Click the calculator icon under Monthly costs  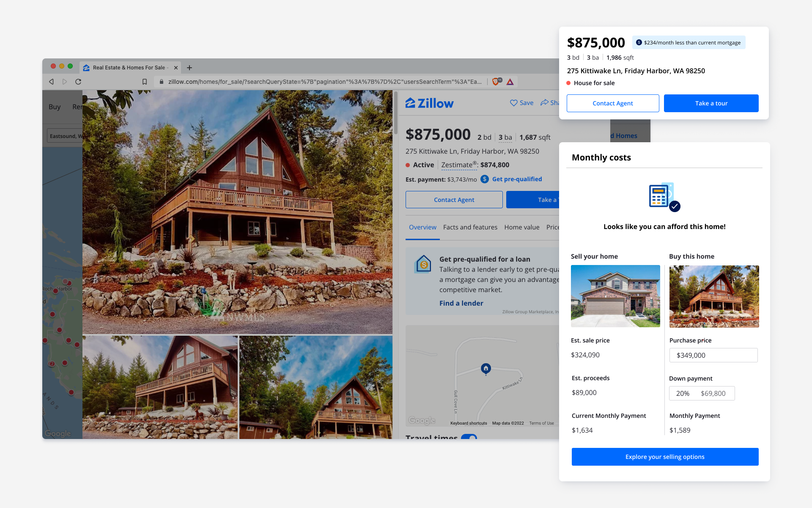pos(664,197)
